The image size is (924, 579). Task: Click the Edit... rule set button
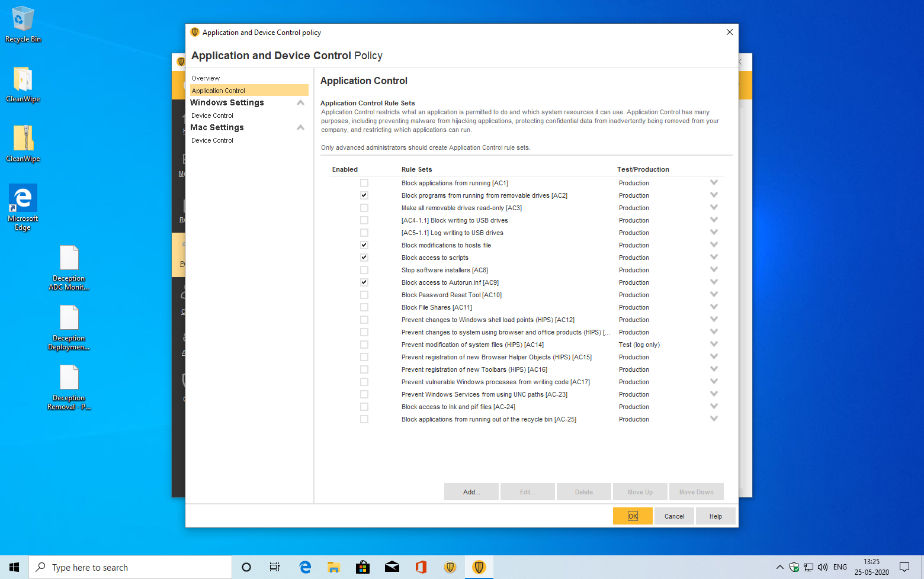528,492
